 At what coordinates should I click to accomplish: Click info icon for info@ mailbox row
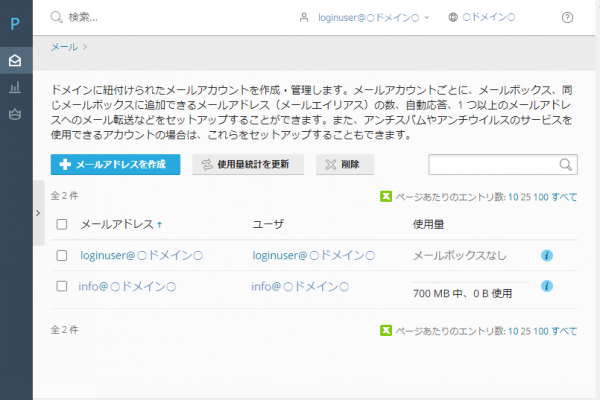click(x=547, y=286)
